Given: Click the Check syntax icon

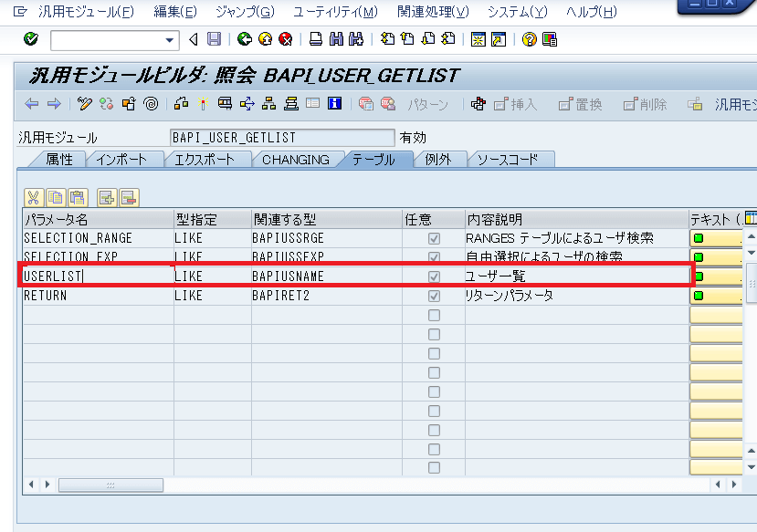Looking at the screenshot, I should [x=182, y=104].
